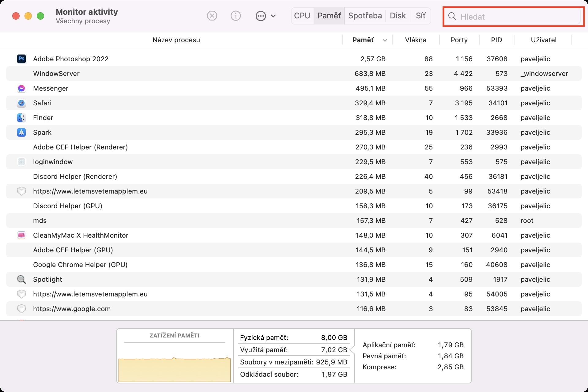This screenshot has width=588, height=392.
Task: Switch to the CPU tab
Action: 302,16
